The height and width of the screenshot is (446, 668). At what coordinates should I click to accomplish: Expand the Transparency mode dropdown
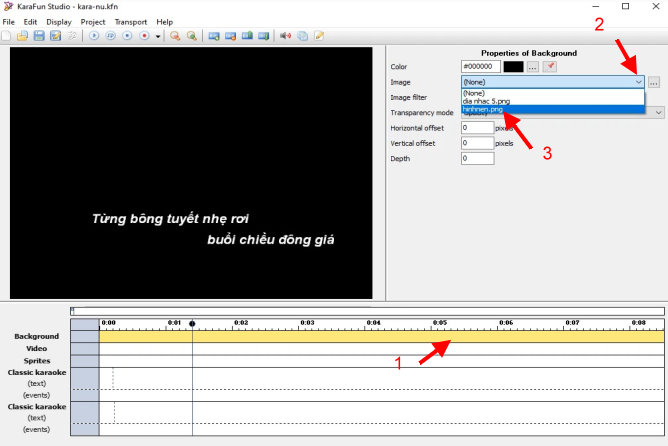pos(658,113)
